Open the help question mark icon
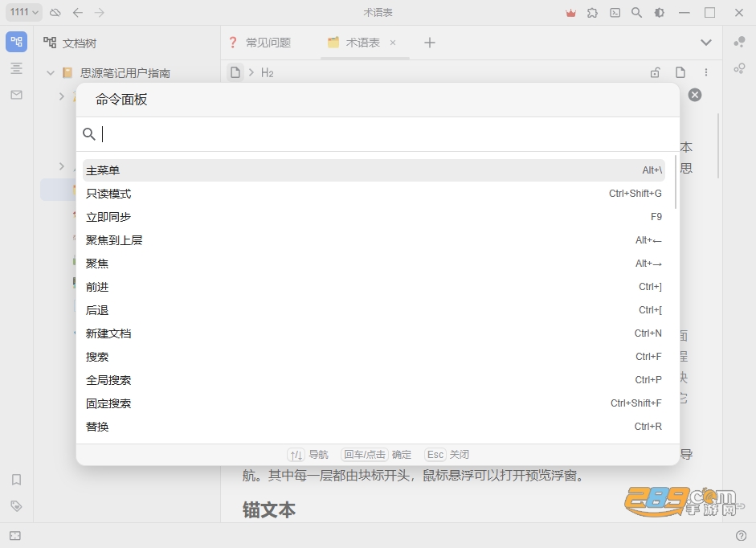Screen dimensions: 756x548 pyautogui.click(x=741, y=535)
